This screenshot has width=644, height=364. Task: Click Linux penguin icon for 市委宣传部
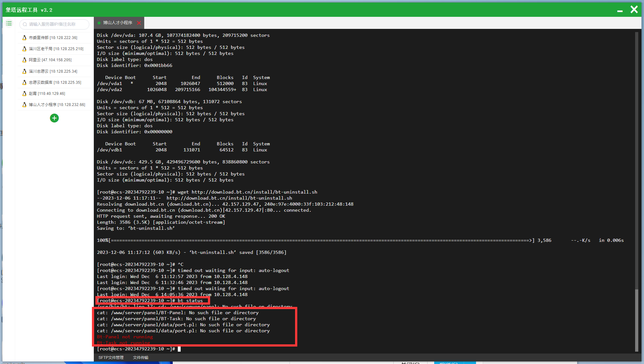[x=24, y=38]
